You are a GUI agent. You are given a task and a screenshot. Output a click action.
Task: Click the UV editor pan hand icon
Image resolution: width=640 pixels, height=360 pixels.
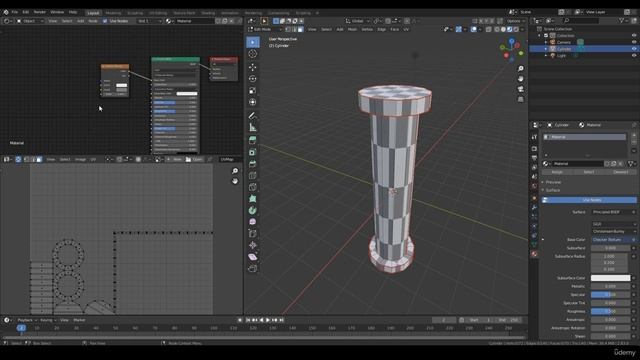click(235, 181)
